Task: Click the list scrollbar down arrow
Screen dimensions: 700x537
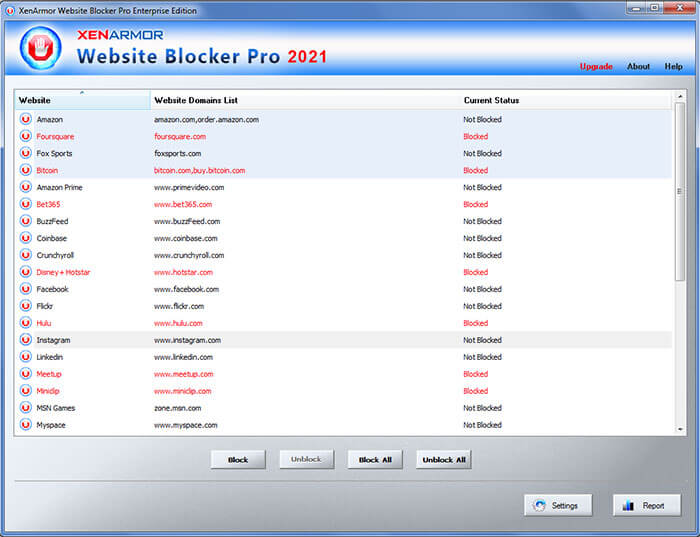Action: coord(680,429)
